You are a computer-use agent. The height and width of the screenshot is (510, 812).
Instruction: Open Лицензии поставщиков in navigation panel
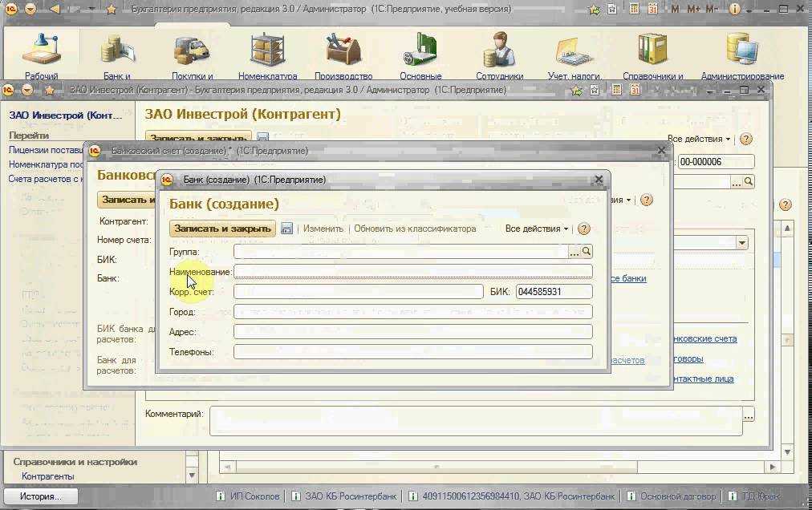pyautogui.click(x=46, y=150)
